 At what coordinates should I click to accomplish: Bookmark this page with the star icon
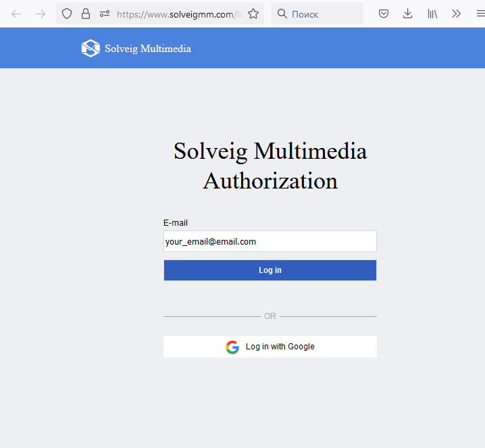253,14
